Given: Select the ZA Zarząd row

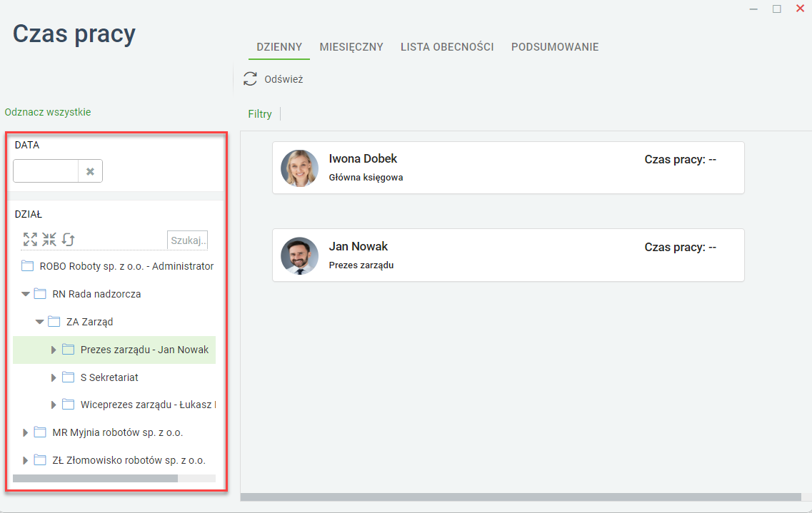Looking at the screenshot, I should pos(114,322).
